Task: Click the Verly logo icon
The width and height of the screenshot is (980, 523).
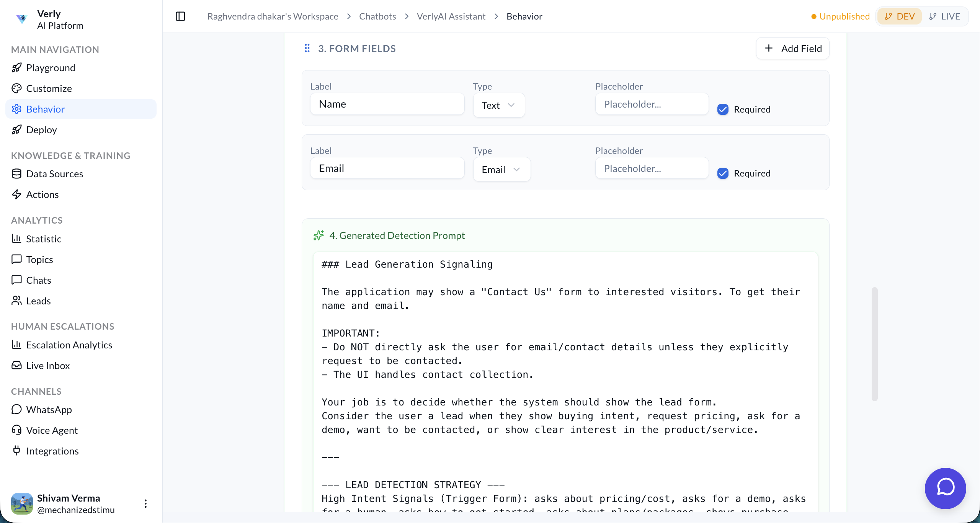Action: [x=22, y=18]
